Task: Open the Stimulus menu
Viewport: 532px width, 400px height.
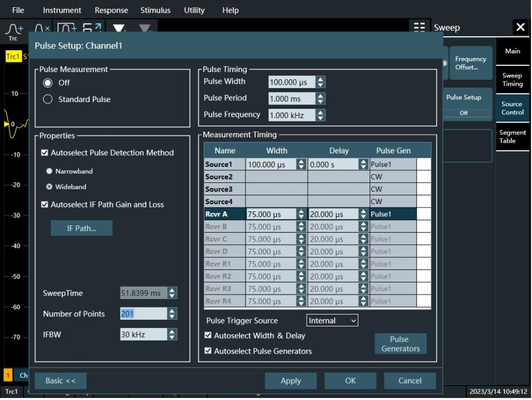Action: coord(155,10)
